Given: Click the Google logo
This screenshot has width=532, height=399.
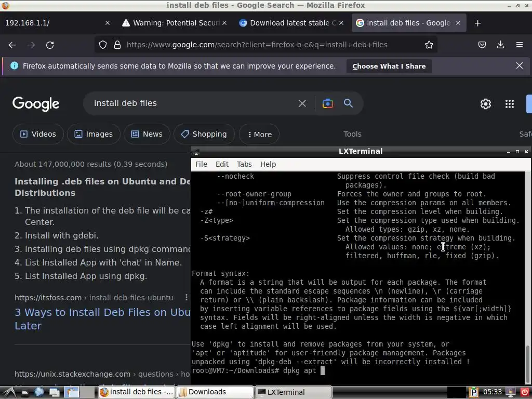Looking at the screenshot, I should click(x=36, y=104).
